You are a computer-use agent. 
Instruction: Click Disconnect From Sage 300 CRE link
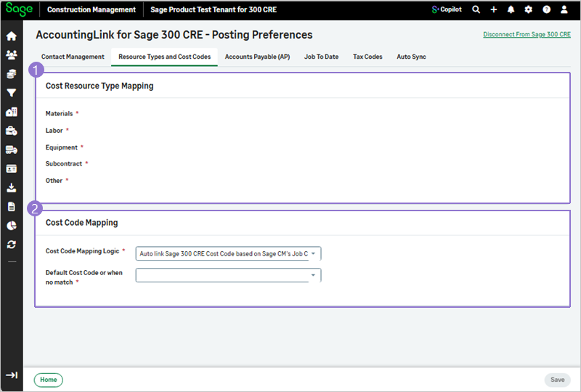point(527,34)
